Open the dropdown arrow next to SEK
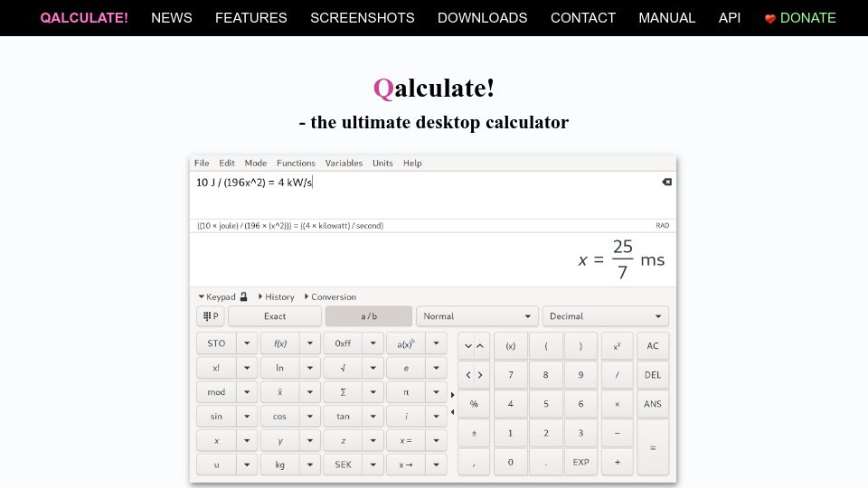The height and width of the screenshot is (488, 868). click(x=373, y=465)
